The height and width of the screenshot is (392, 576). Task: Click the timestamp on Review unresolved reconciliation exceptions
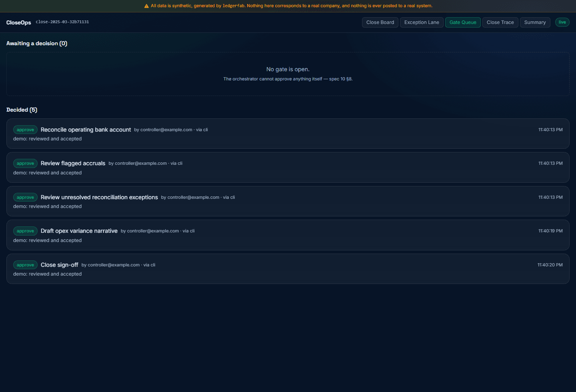pos(550,197)
